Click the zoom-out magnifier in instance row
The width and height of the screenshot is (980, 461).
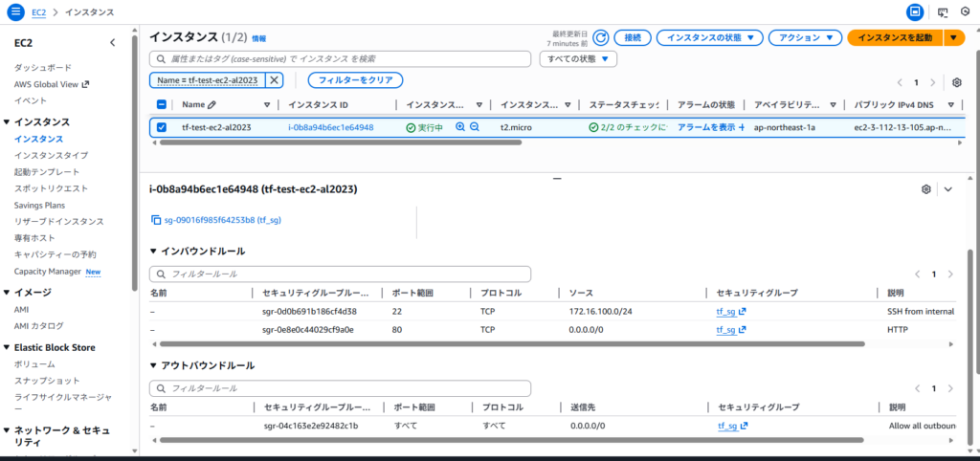point(475,126)
